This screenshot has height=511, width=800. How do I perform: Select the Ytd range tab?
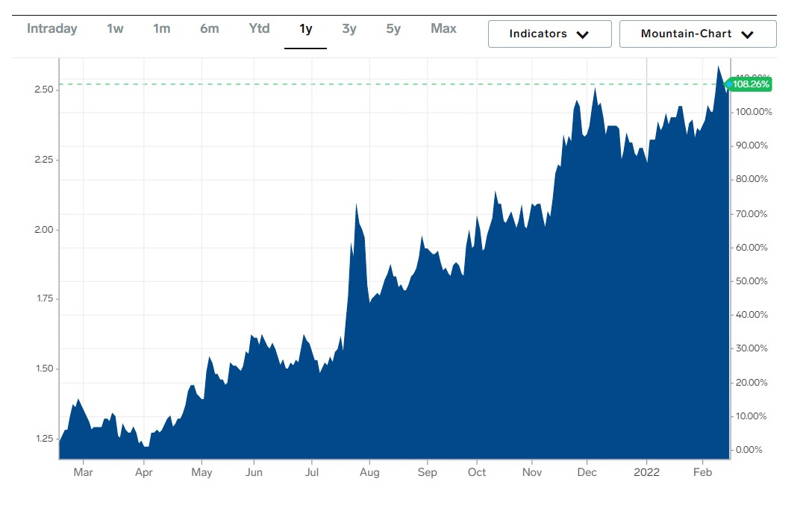pos(259,29)
